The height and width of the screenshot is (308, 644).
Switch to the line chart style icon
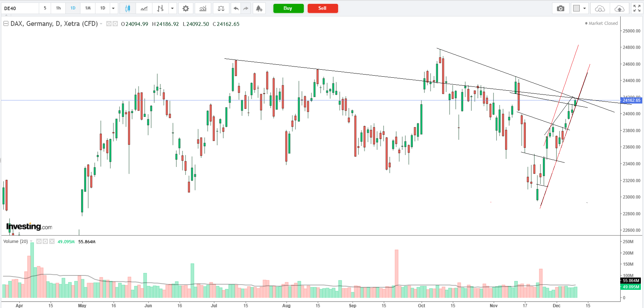click(x=144, y=8)
